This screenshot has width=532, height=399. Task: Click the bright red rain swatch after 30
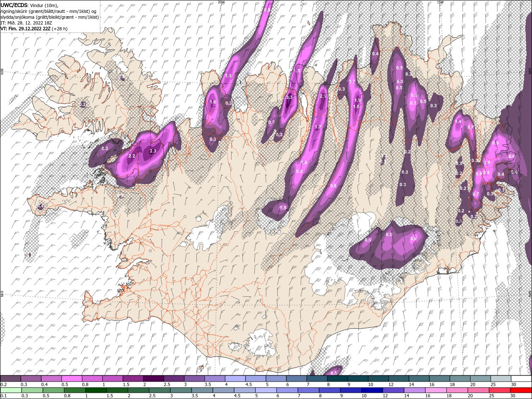click(x=521, y=390)
